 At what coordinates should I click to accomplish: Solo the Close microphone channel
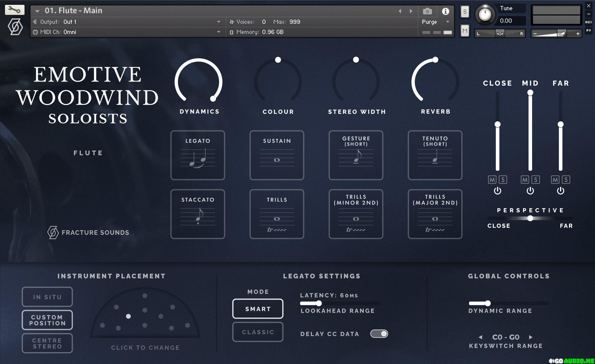click(x=503, y=179)
